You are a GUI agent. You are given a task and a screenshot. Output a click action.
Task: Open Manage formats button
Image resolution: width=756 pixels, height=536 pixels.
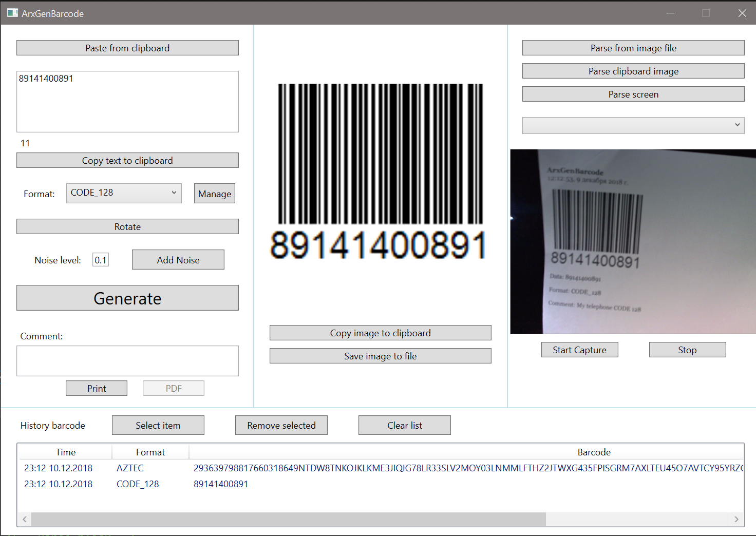pyautogui.click(x=214, y=194)
